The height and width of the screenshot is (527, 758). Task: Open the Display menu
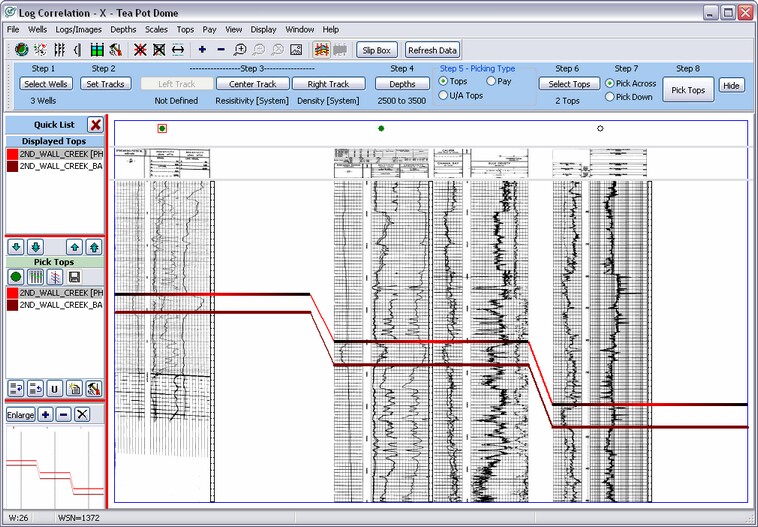(263, 30)
